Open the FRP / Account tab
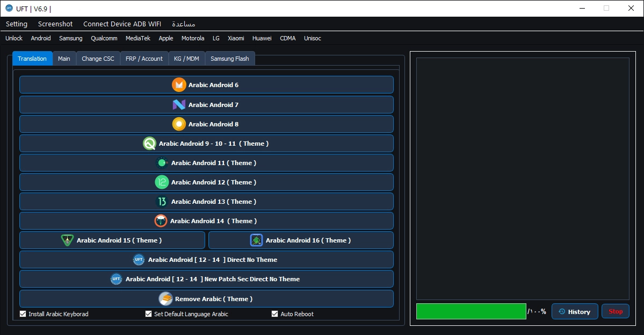644x335 pixels. point(144,59)
